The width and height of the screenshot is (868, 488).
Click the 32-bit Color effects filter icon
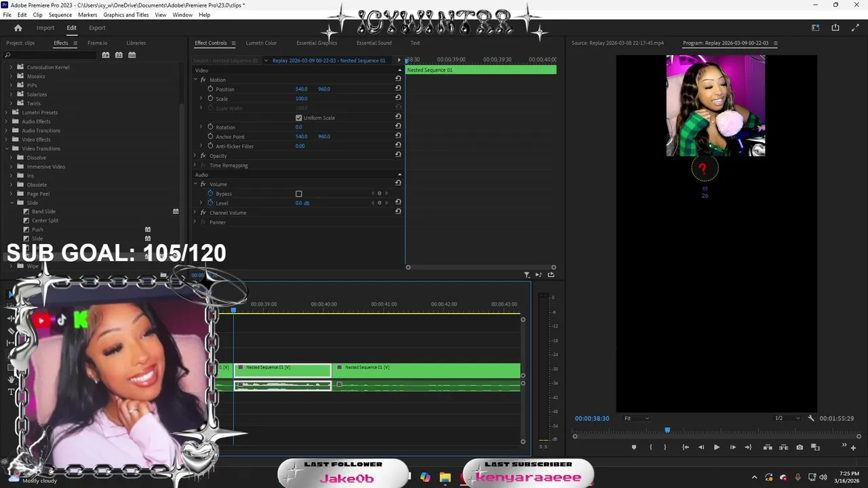point(119,55)
